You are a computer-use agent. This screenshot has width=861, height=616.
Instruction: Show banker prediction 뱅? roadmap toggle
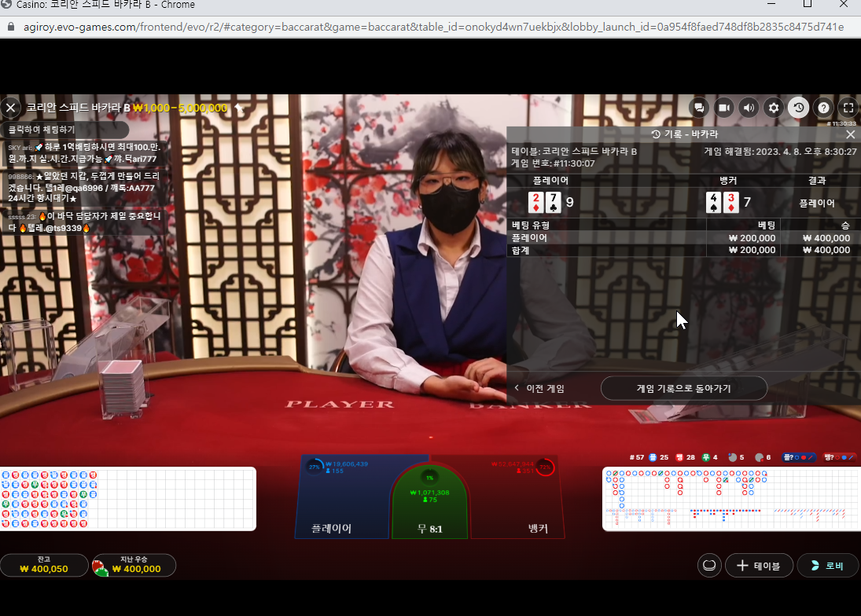point(840,457)
